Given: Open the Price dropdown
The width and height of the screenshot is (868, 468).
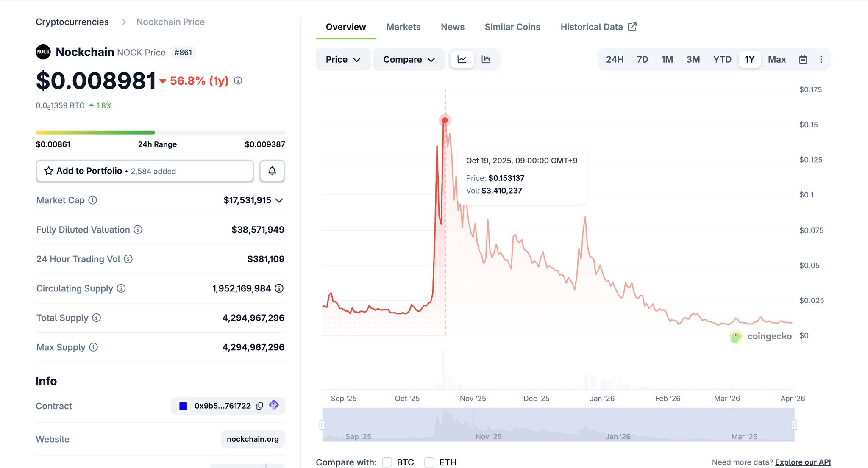Looking at the screenshot, I should click(x=343, y=59).
